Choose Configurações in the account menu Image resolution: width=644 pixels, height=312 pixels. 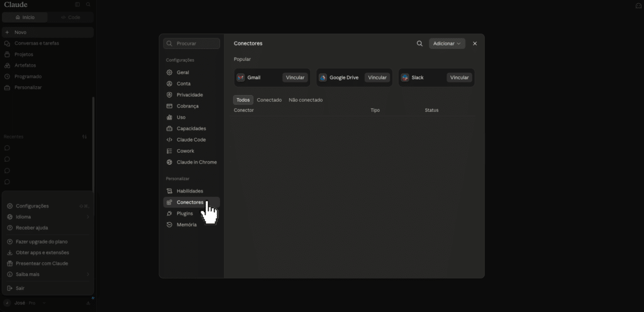pyautogui.click(x=48, y=206)
